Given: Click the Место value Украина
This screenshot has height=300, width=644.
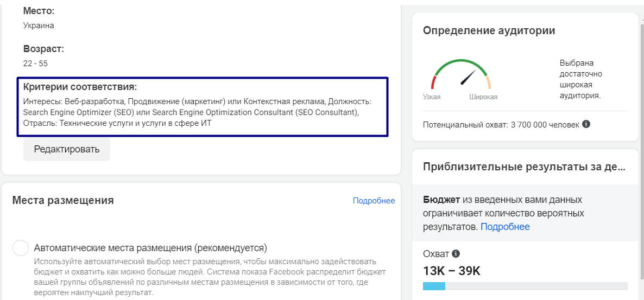Looking at the screenshot, I should pos(39,25).
